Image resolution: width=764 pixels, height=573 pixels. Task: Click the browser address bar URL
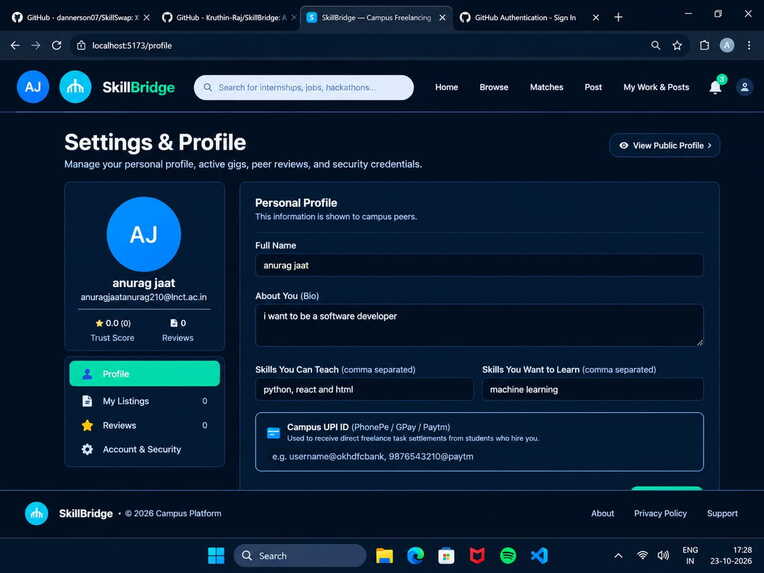pyautogui.click(x=132, y=45)
